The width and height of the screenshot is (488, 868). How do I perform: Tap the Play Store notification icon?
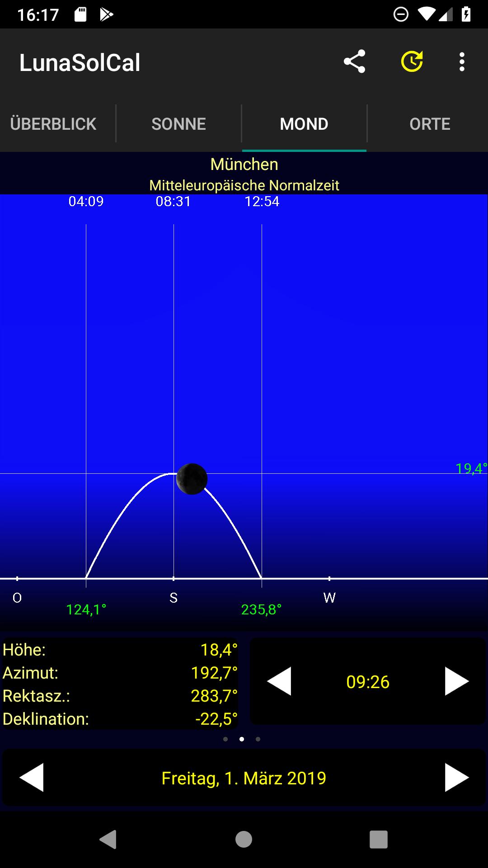106,15
